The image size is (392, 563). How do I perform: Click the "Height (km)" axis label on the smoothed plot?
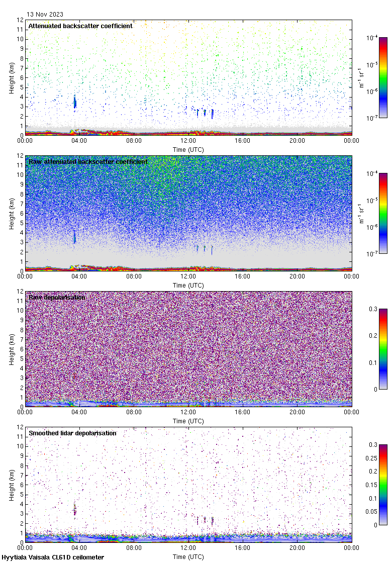click(x=12, y=485)
